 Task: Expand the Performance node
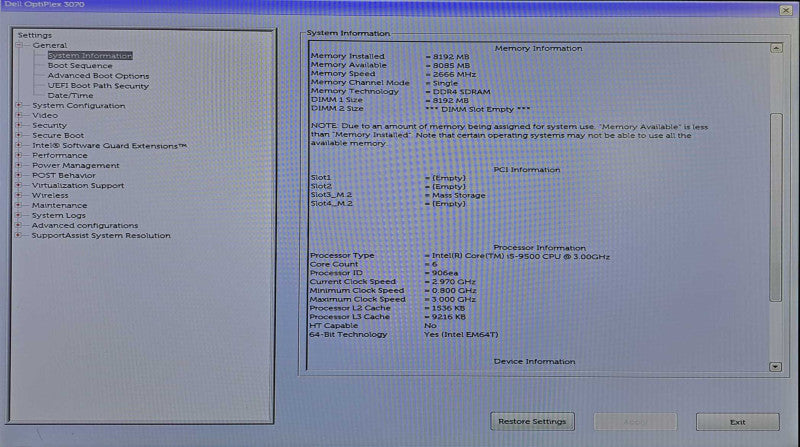(19, 155)
